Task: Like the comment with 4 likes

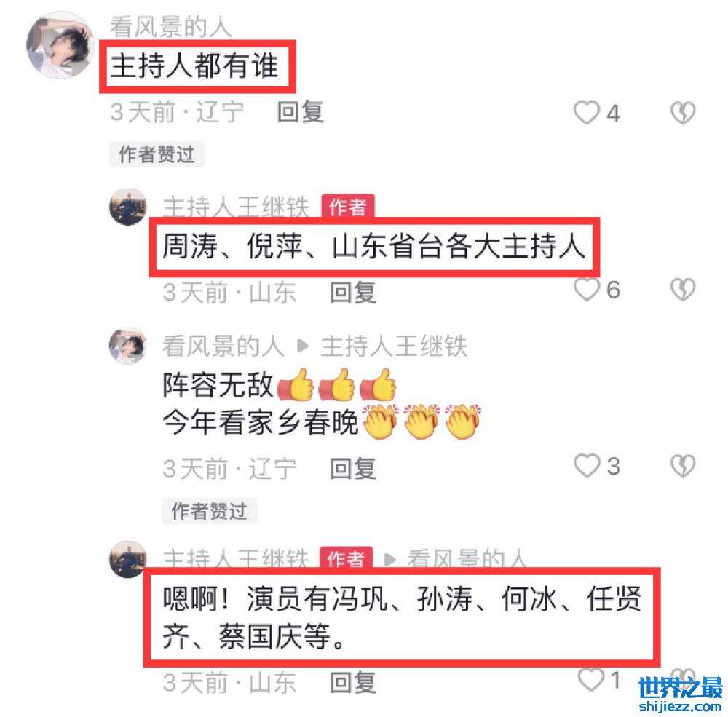Action: coord(587,113)
